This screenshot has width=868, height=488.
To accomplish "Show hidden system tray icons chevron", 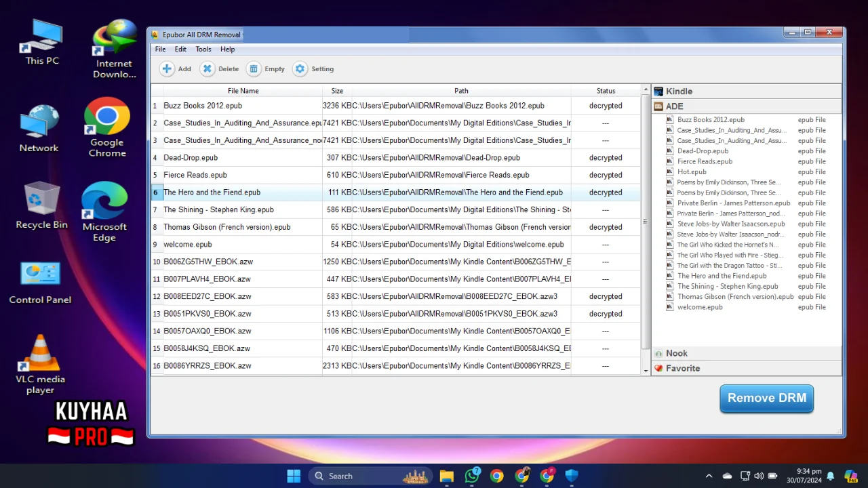I will coord(709,476).
